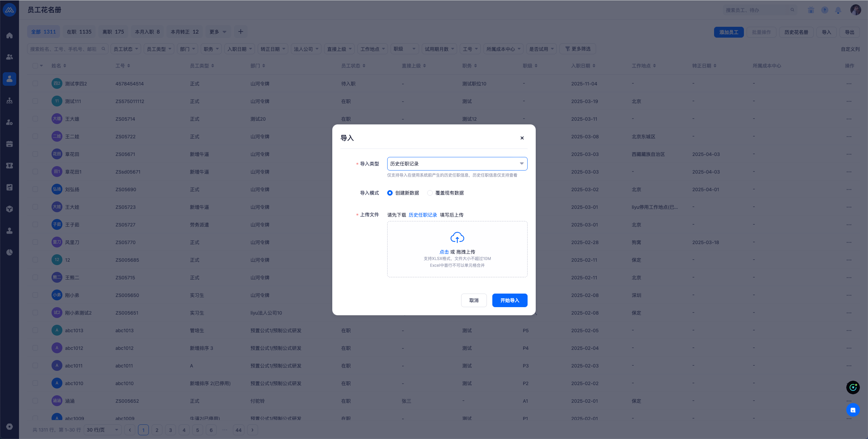
Task: Open the chat assistant floating icon
Action: (x=853, y=410)
